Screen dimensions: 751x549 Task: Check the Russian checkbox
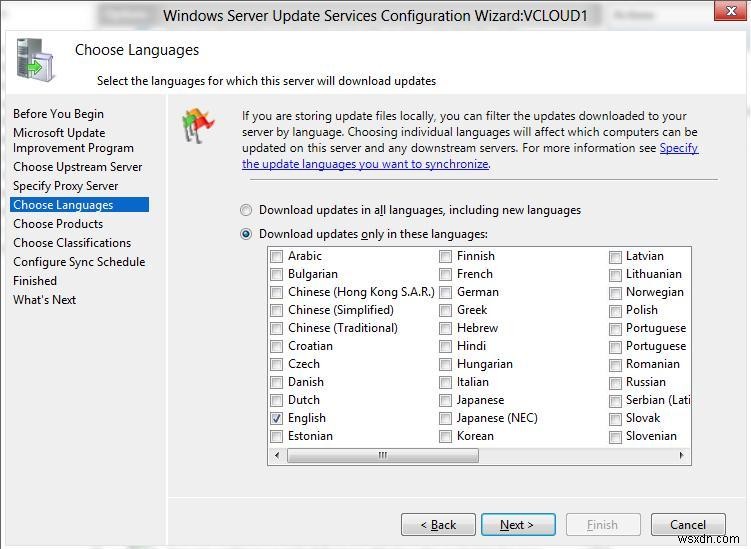coord(615,383)
